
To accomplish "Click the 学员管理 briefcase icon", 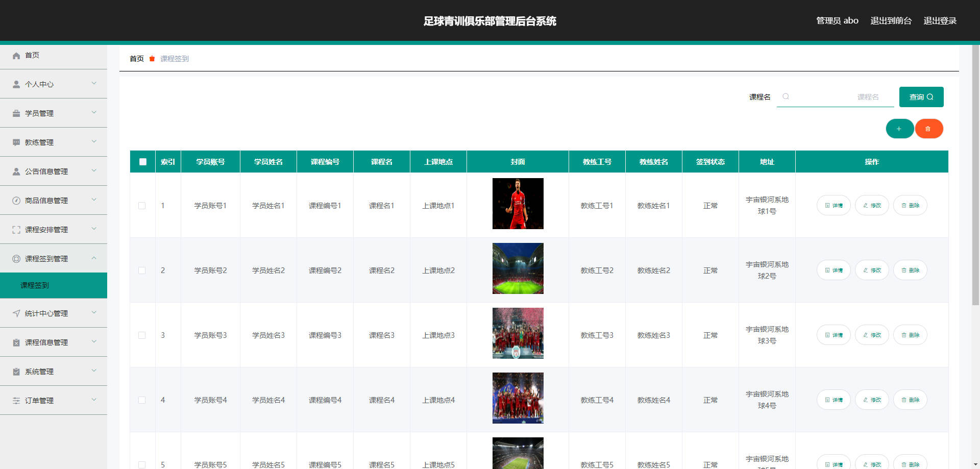I will (16, 113).
